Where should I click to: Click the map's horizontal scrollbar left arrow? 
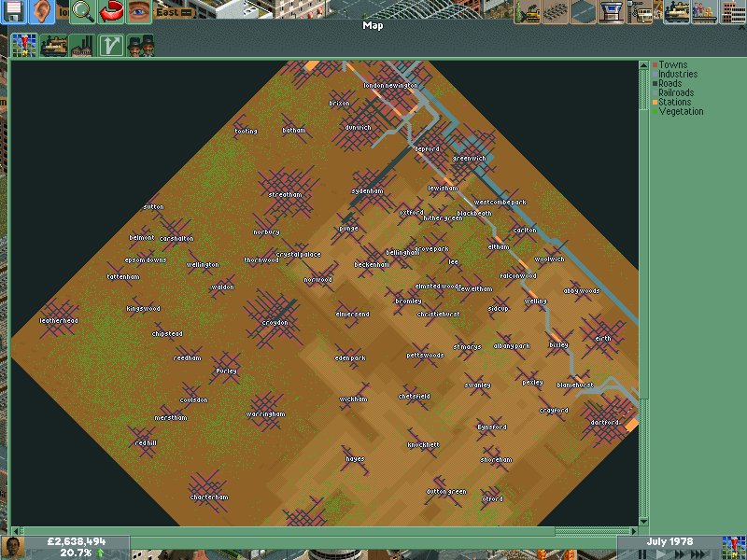click(15, 530)
